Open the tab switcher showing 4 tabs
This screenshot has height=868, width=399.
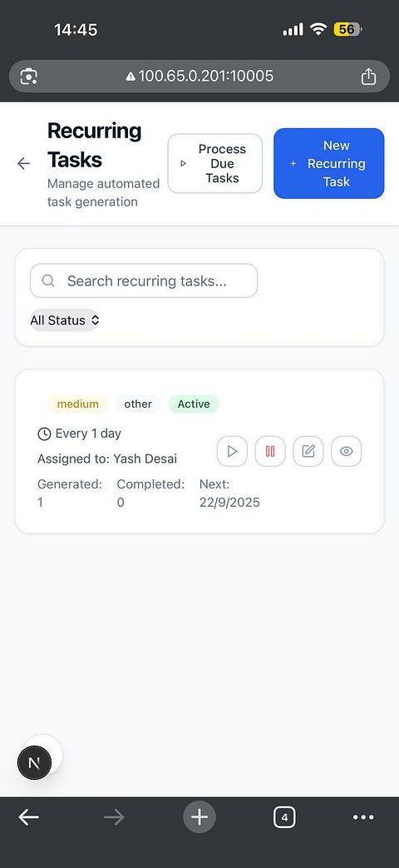(284, 817)
